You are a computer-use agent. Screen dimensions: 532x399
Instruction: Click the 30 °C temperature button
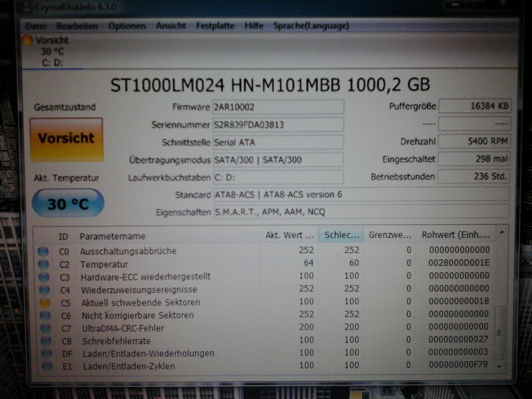pyautogui.click(x=68, y=203)
